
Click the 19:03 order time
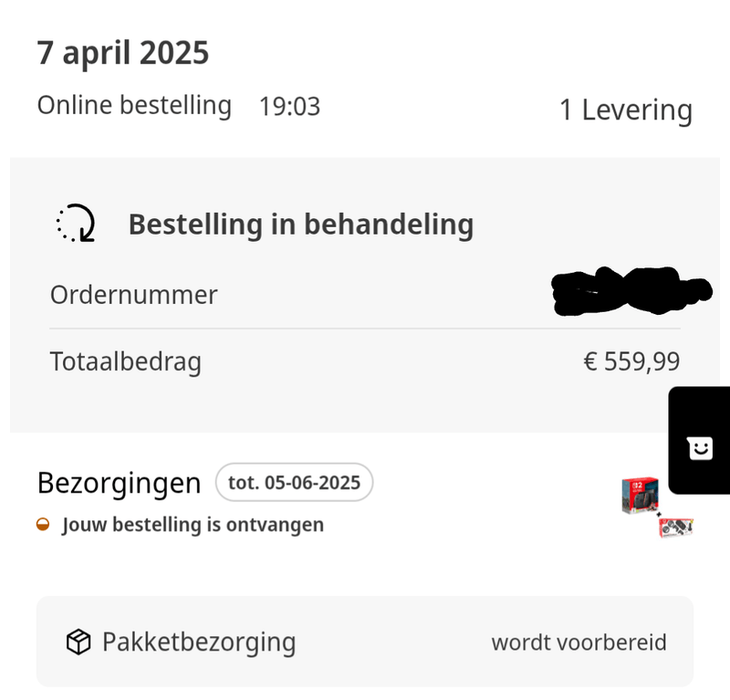coord(289,107)
